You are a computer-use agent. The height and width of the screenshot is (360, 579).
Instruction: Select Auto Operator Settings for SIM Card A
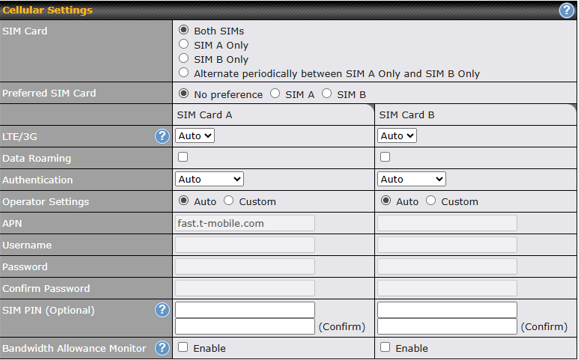tap(184, 200)
